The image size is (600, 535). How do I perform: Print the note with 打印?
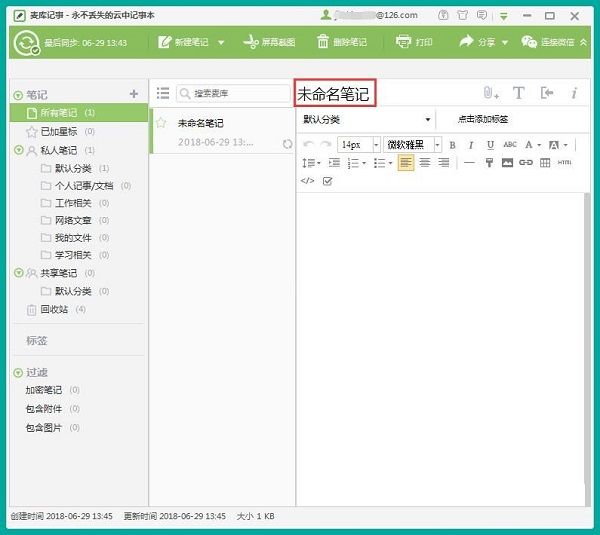414,42
